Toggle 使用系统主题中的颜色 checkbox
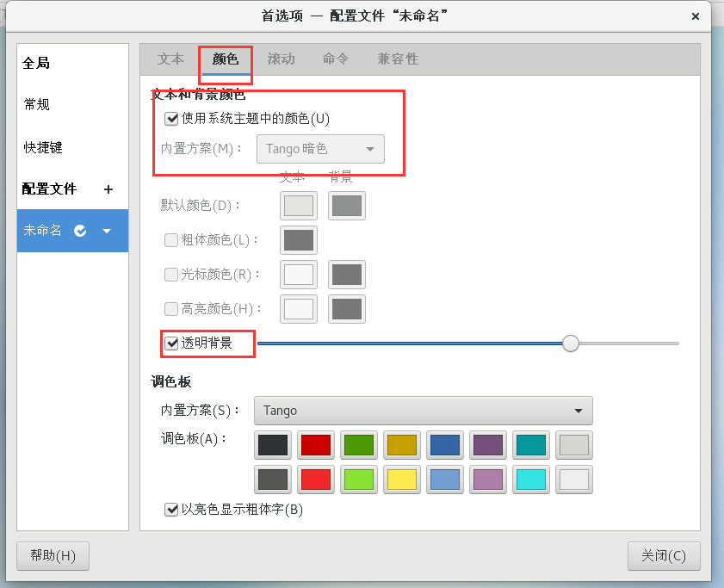Viewport: 724px width, 588px height. coord(171,119)
